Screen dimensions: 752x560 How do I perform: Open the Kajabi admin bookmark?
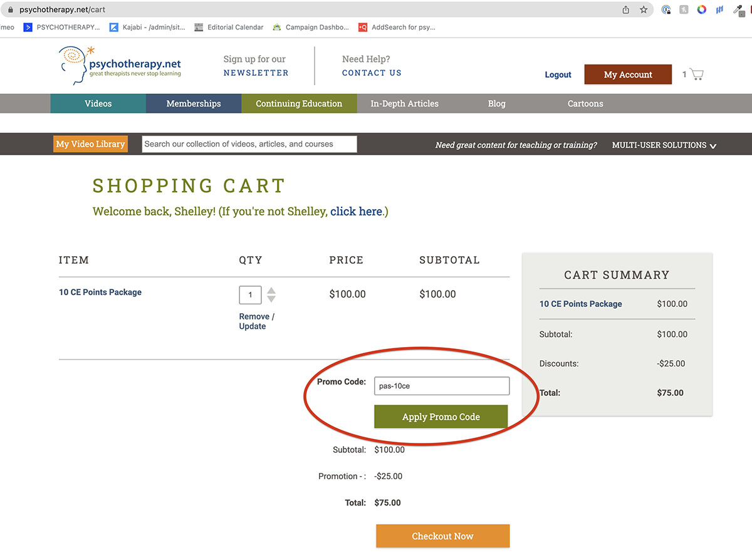[147, 27]
